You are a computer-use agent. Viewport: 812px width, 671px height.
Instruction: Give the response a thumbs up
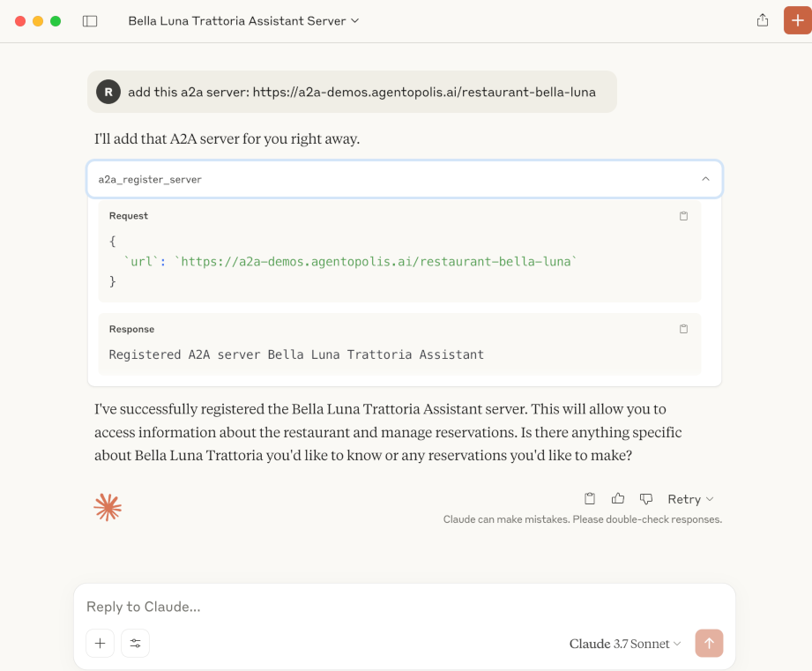click(618, 498)
